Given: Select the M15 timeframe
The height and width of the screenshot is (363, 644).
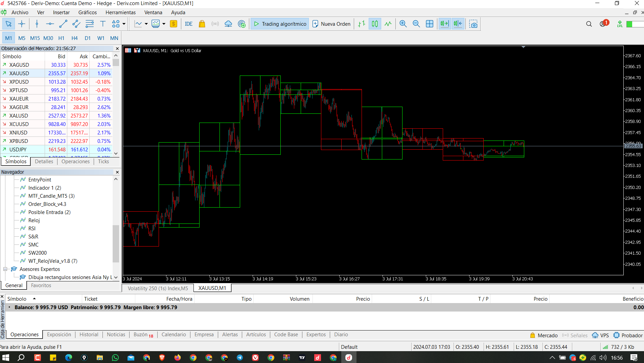Looking at the screenshot, I should coord(35,38).
